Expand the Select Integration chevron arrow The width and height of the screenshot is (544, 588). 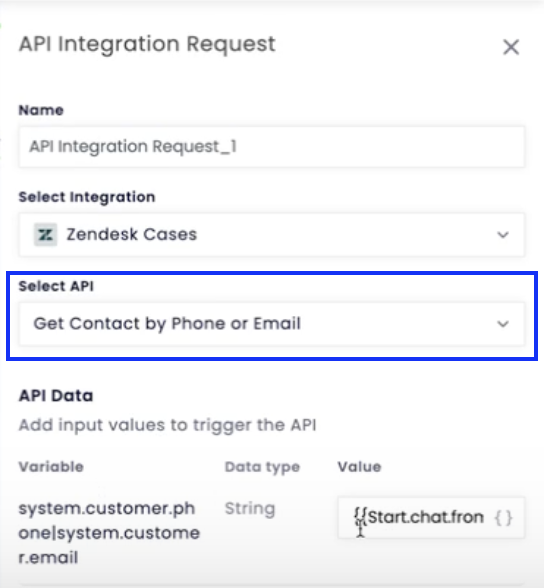[x=503, y=235]
